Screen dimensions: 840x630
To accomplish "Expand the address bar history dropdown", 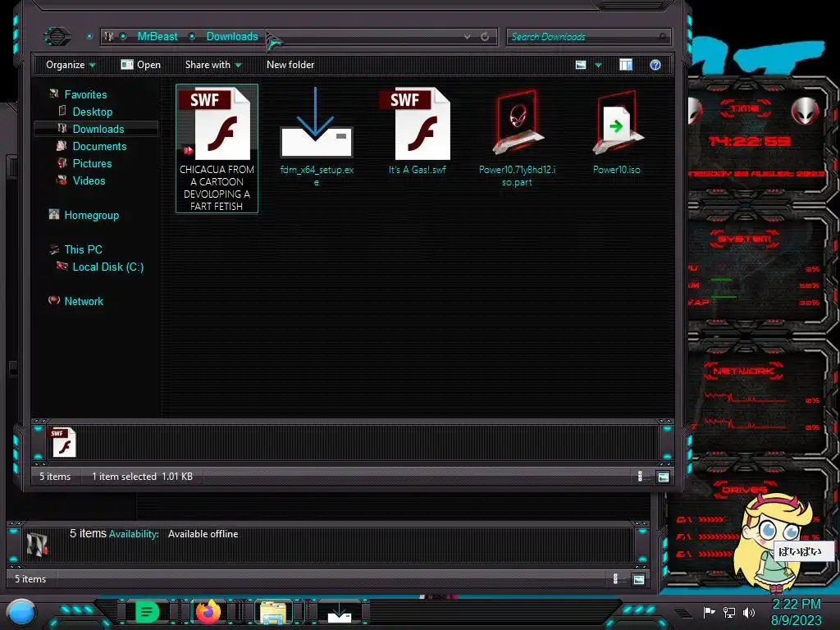I will [x=467, y=36].
